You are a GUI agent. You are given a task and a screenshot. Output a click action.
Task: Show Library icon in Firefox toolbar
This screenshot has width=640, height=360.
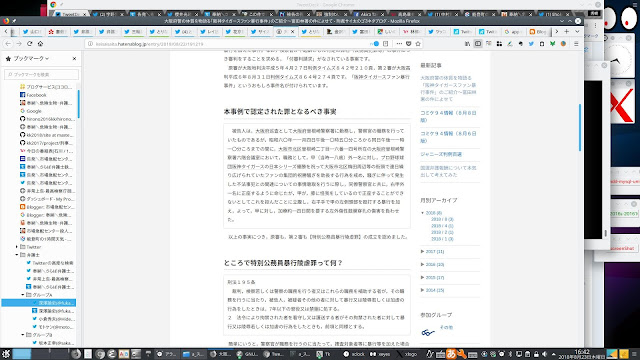[467, 44]
